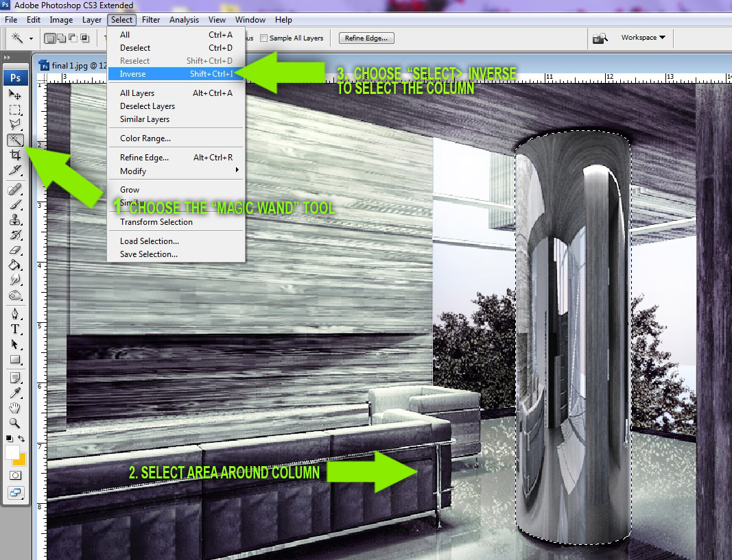Toggle Add to selection mode in options bar
The height and width of the screenshot is (560, 732).
60,39
